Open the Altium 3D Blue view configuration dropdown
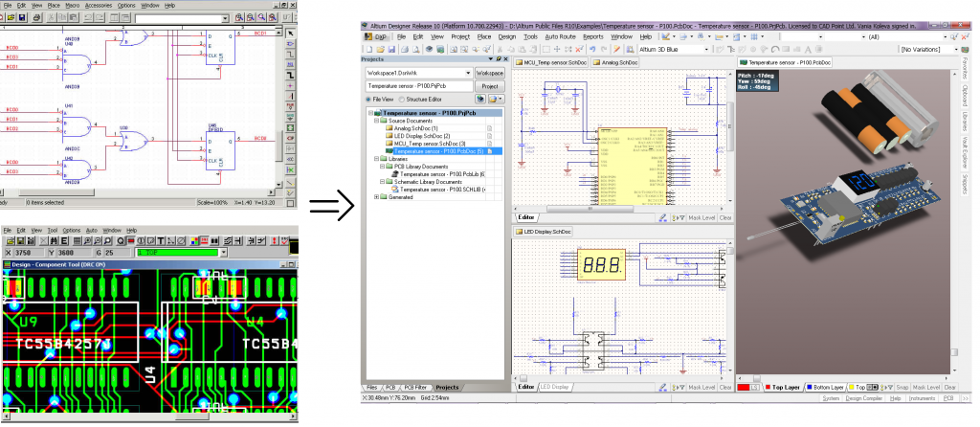Screen dimensions: 980x427 click(x=706, y=49)
